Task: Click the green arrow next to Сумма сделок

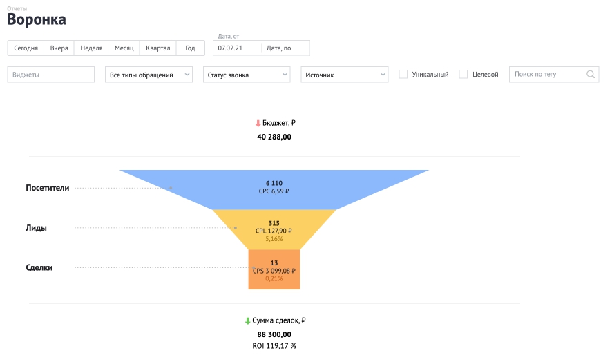Action: coord(247,320)
